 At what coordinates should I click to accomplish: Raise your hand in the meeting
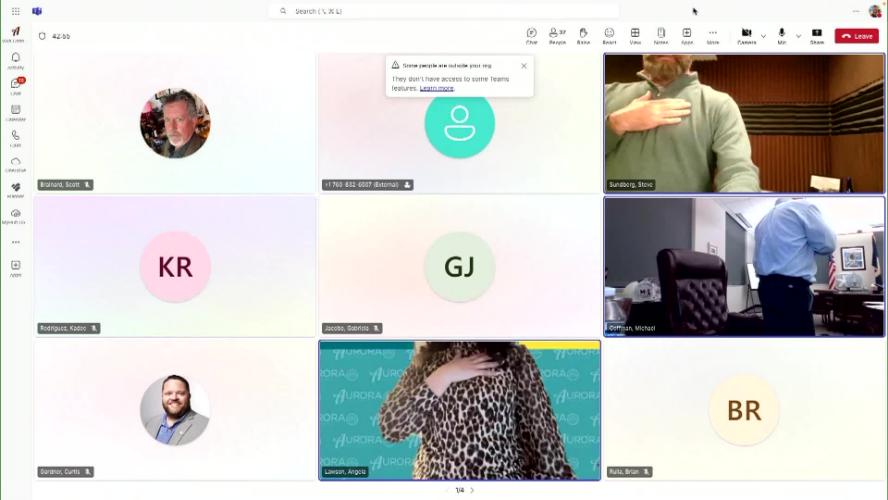(583, 35)
